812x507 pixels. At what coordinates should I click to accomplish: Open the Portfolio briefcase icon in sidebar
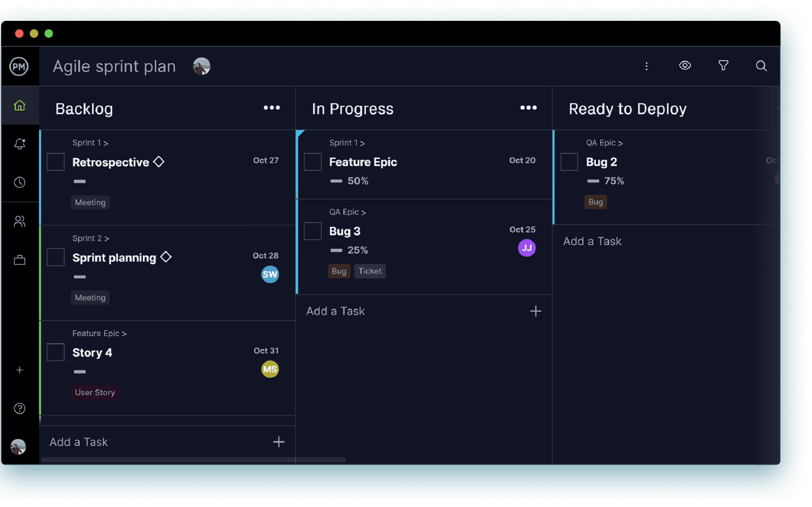click(x=19, y=260)
